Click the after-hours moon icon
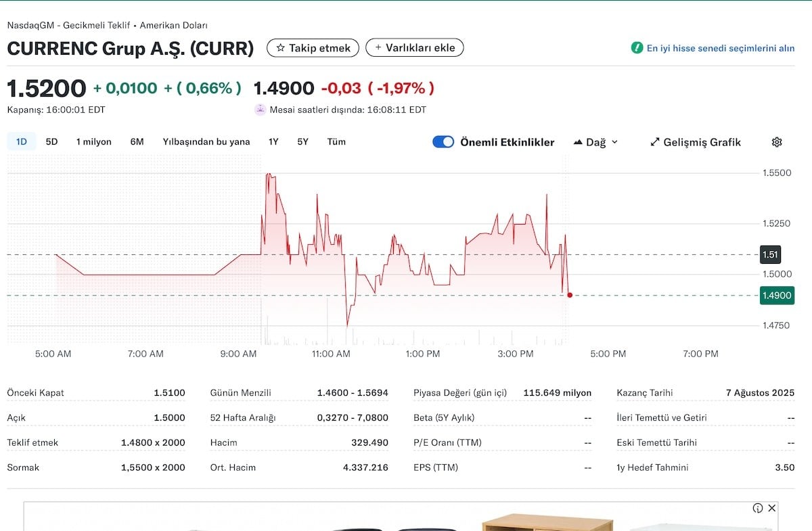The height and width of the screenshot is (531, 812). 261,110
